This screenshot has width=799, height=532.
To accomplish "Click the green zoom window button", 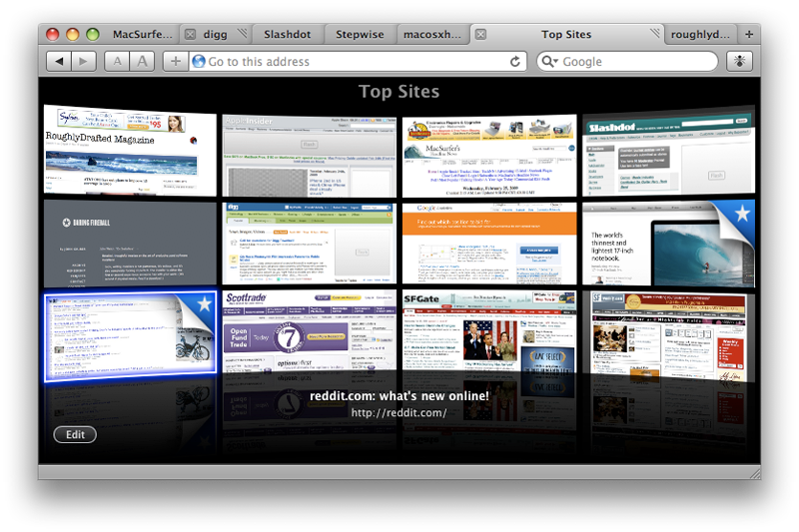I will point(93,34).
